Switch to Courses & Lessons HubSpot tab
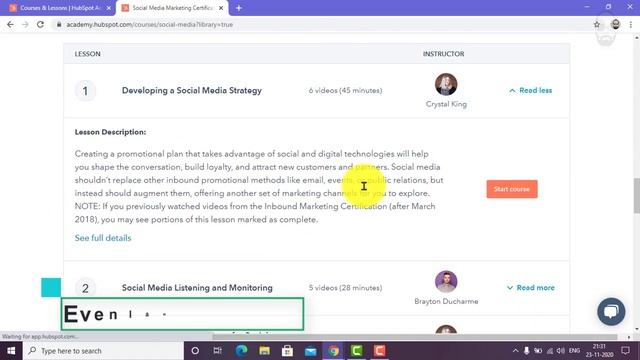Screen dimensions: 640x360 [x=59, y=8]
